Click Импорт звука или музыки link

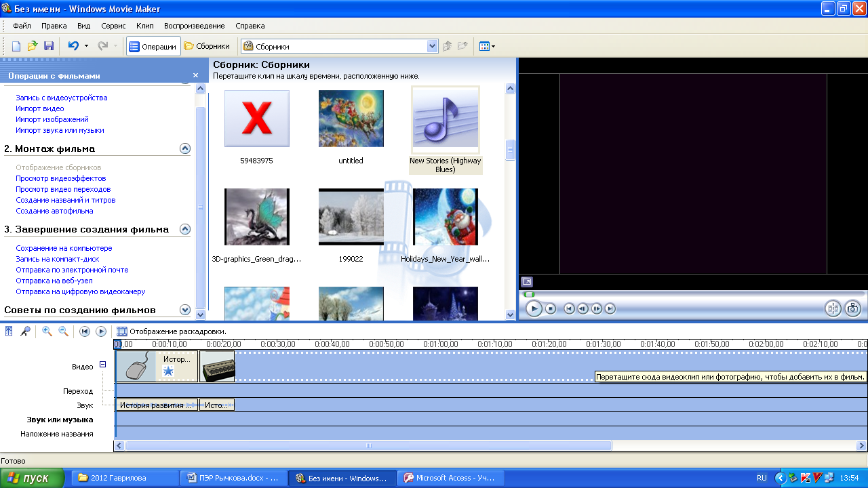(60, 130)
